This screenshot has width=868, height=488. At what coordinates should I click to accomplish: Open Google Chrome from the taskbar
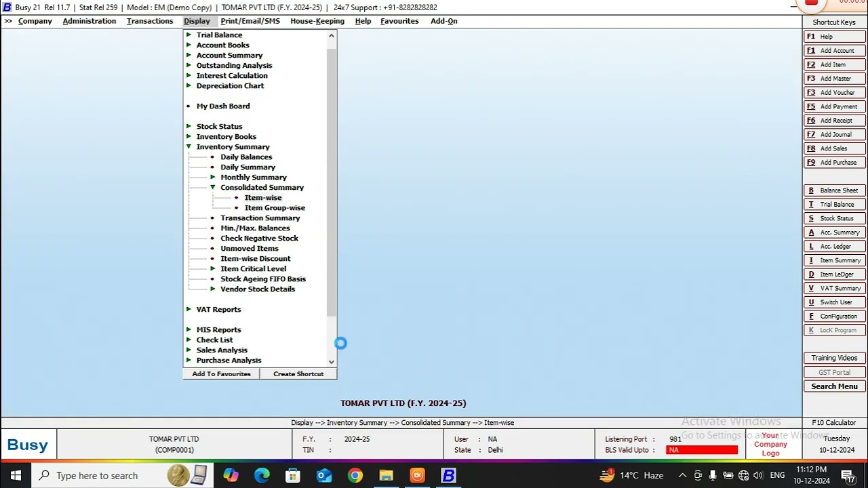point(355,476)
